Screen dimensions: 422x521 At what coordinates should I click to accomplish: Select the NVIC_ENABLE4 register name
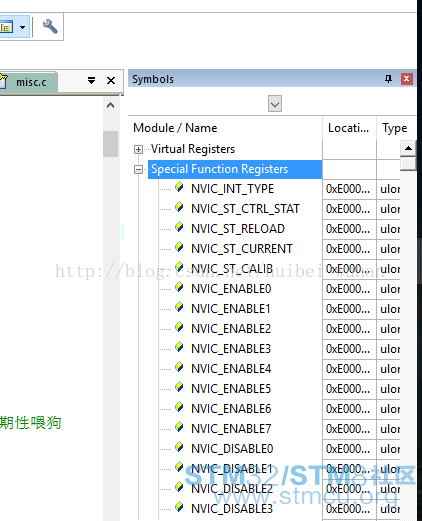pos(231,369)
